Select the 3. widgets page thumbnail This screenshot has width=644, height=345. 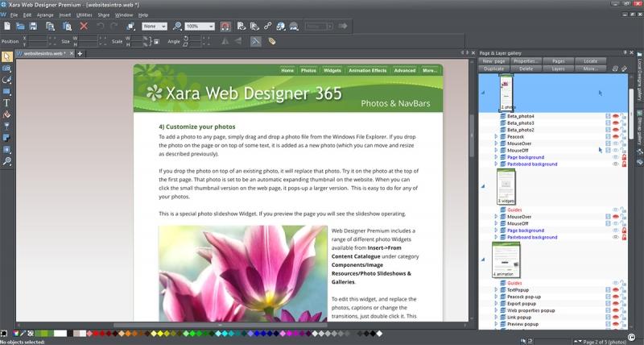pos(506,186)
